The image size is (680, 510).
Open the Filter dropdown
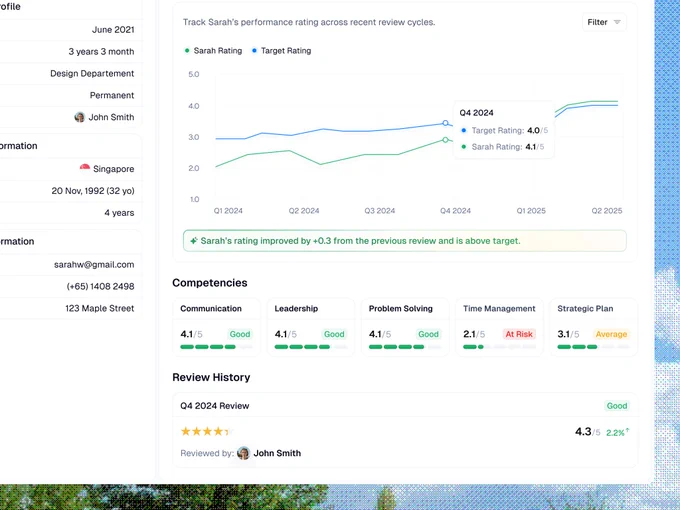pos(604,22)
